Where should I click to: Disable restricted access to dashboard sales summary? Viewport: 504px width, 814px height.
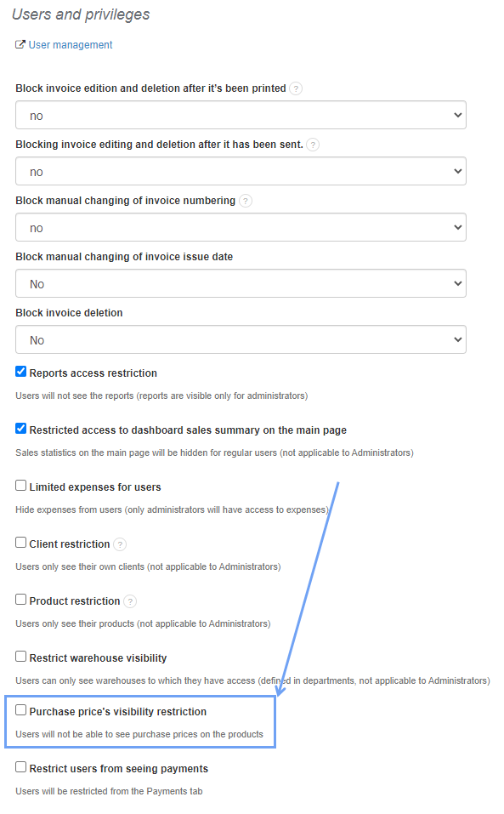[x=20, y=428]
